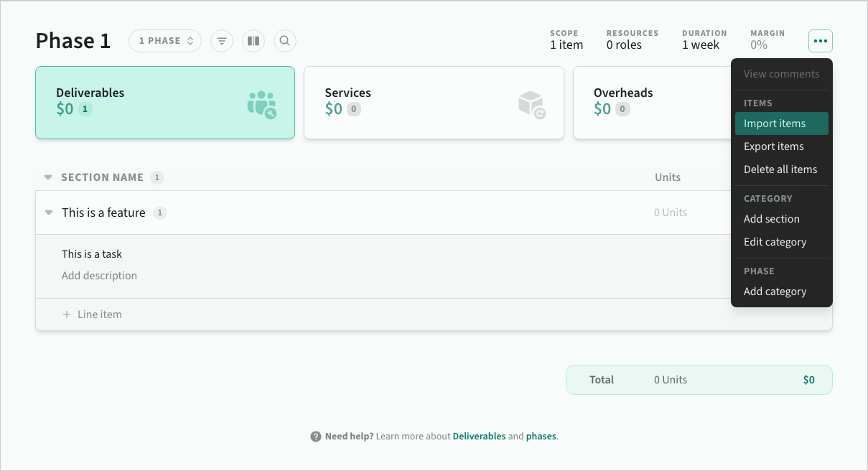The width and height of the screenshot is (868, 471).
Task: Collapse the 'This is a feature' row
Action: tap(49, 213)
